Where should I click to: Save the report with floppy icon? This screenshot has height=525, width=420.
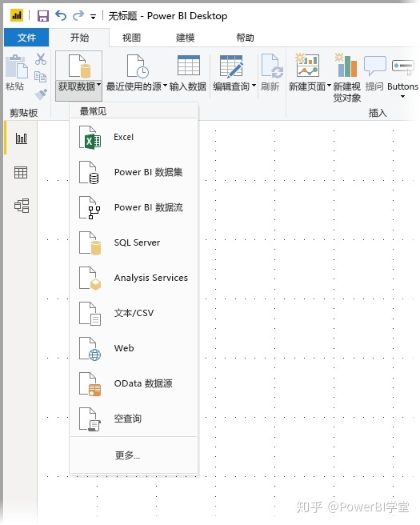(x=42, y=16)
